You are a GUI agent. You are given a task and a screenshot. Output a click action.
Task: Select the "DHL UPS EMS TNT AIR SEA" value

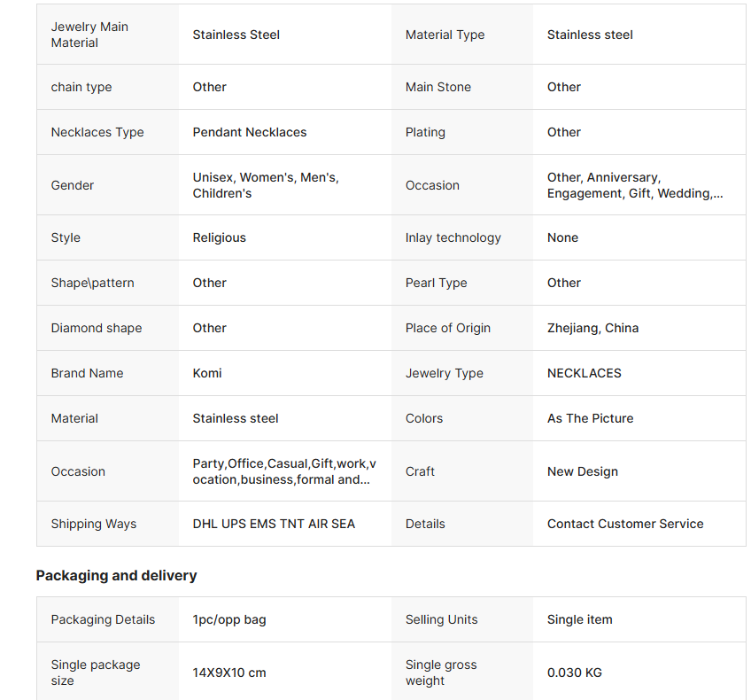pyautogui.click(x=274, y=524)
